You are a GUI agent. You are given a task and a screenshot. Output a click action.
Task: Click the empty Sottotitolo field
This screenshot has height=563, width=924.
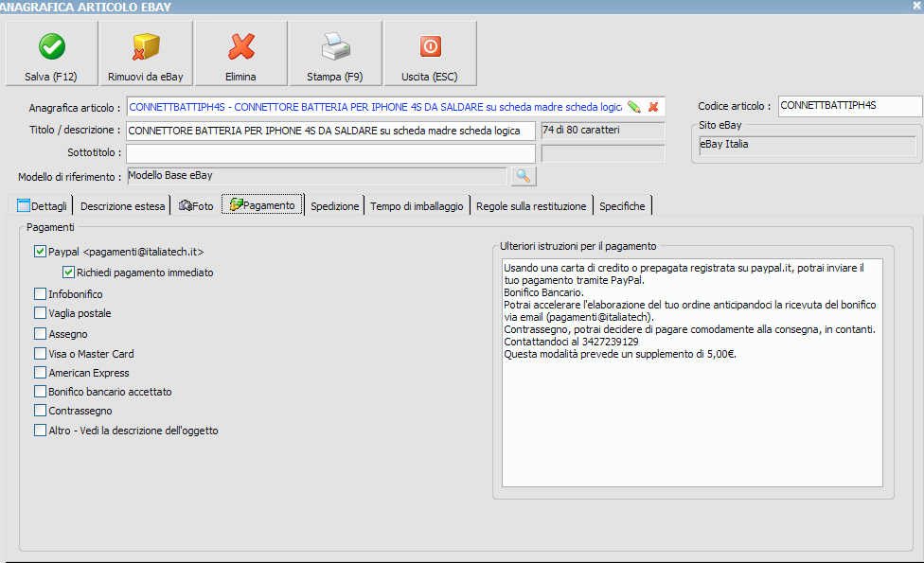click(330, 153)
